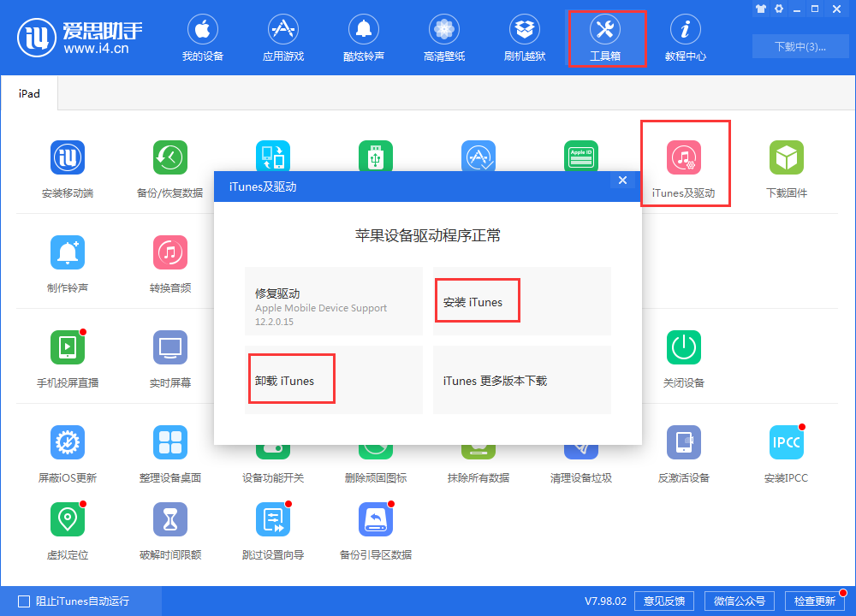This screenshot has width=856, height=616.
Task: Click 检查更新 check update button
Action: pos(815,601)
